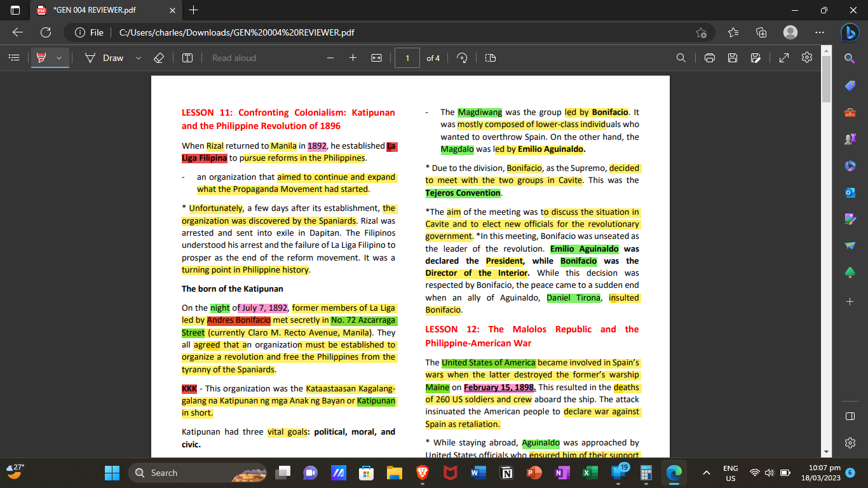Go back in browser history

(18, 32)
